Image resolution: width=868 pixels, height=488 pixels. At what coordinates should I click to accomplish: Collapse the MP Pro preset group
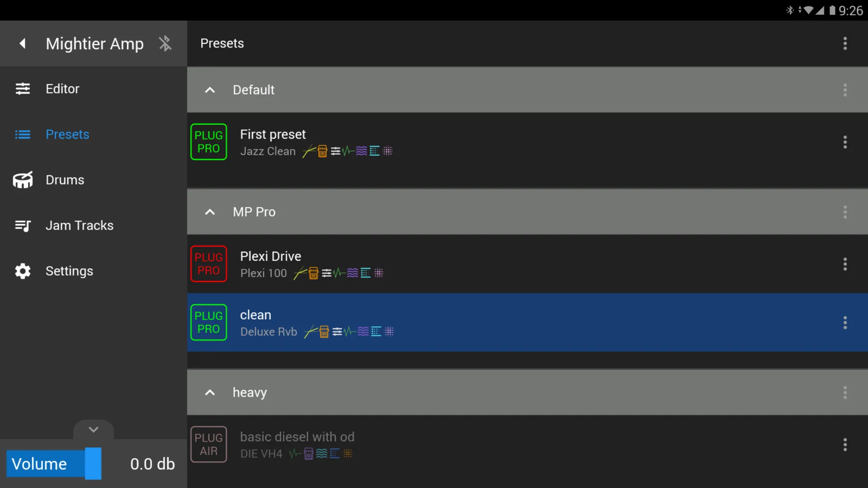coord(210,211)
